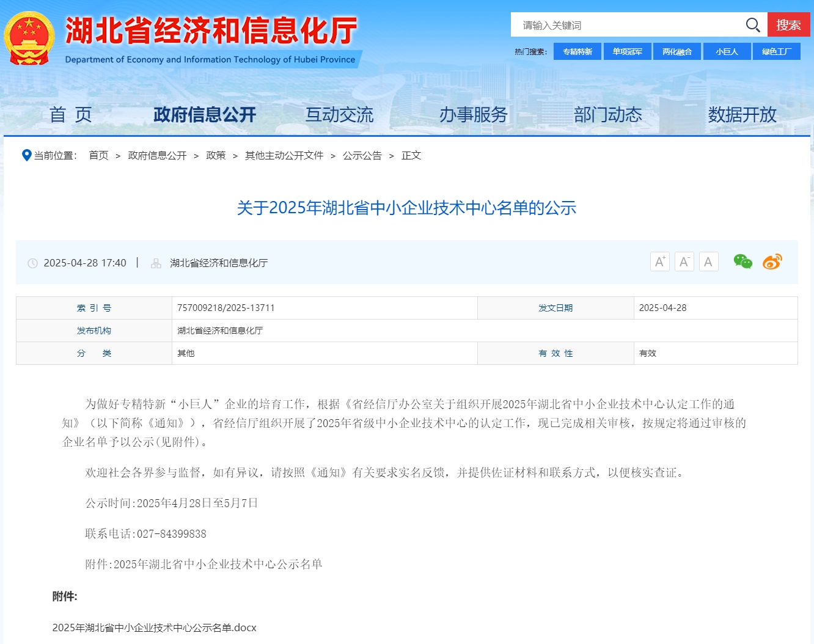
Task: Select the 两化融合 hot search tag
Action: pos(677,51)
